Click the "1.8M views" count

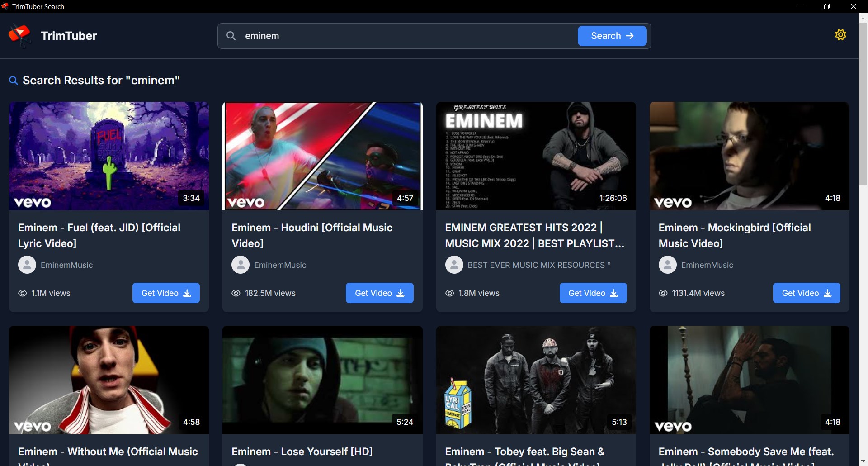(x=479, y=293)
